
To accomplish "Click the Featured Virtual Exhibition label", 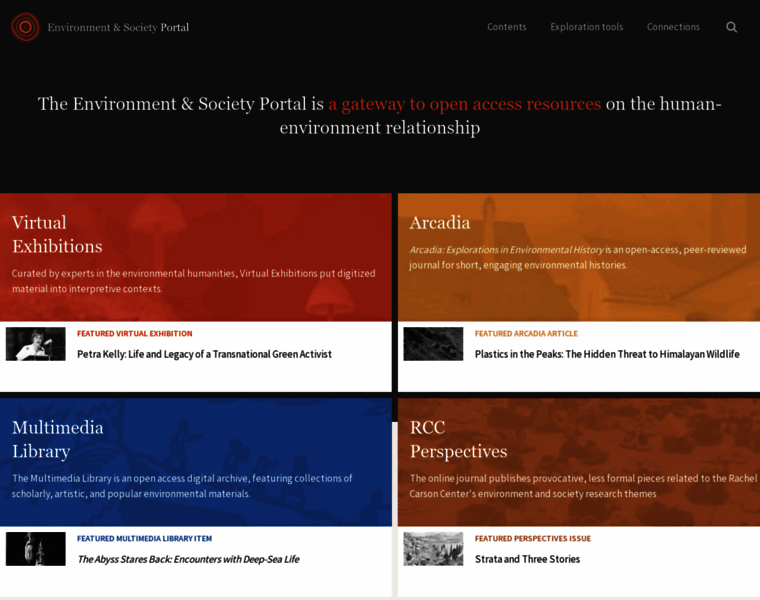I will (135, 333).
